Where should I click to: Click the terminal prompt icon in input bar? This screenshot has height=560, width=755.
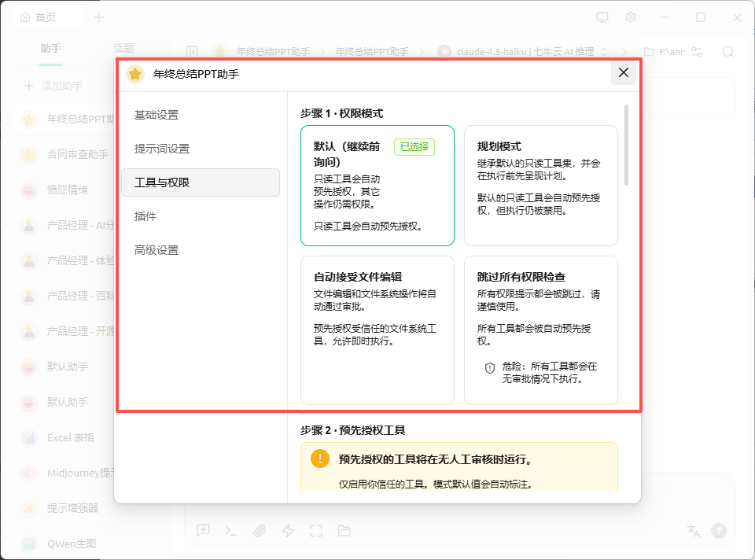click(231, 531)
